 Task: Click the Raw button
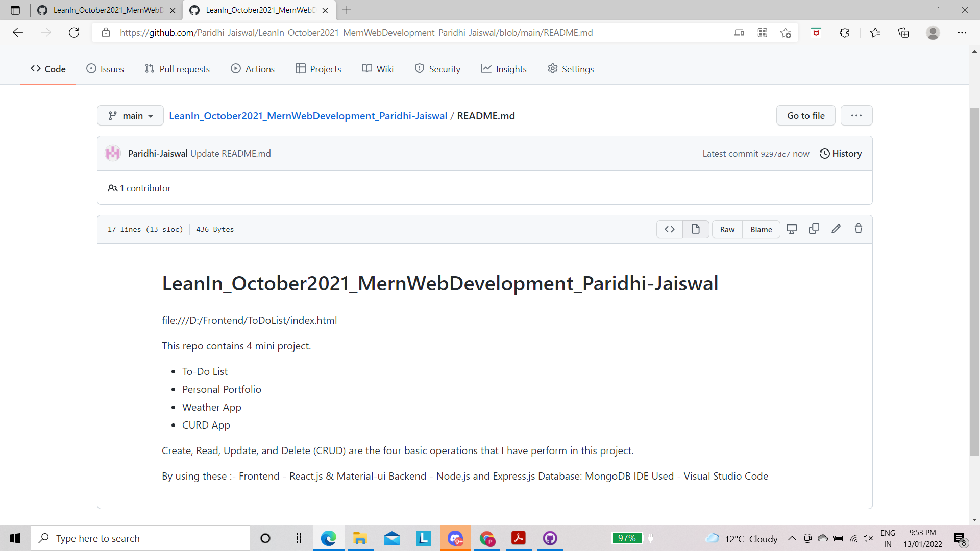point(727,230)
